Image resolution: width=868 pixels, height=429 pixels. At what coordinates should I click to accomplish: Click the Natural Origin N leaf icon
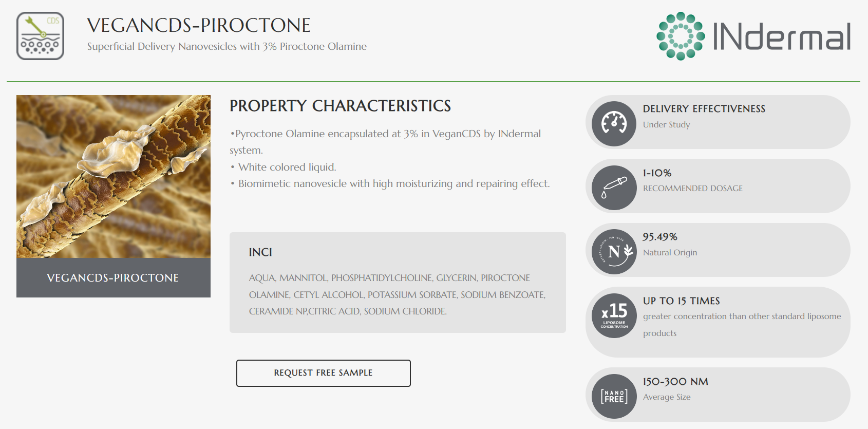(614, 252)
